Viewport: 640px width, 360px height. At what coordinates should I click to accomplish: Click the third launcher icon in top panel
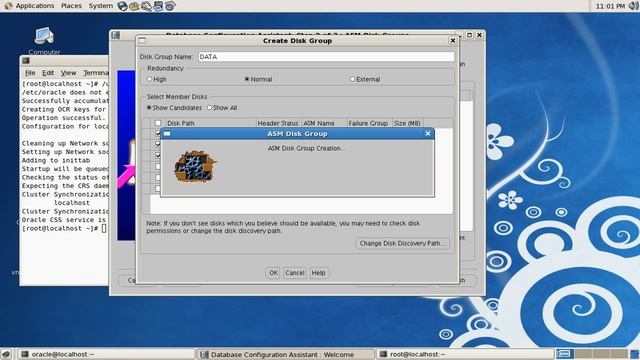pyautogui.click(x=146, y=6)
